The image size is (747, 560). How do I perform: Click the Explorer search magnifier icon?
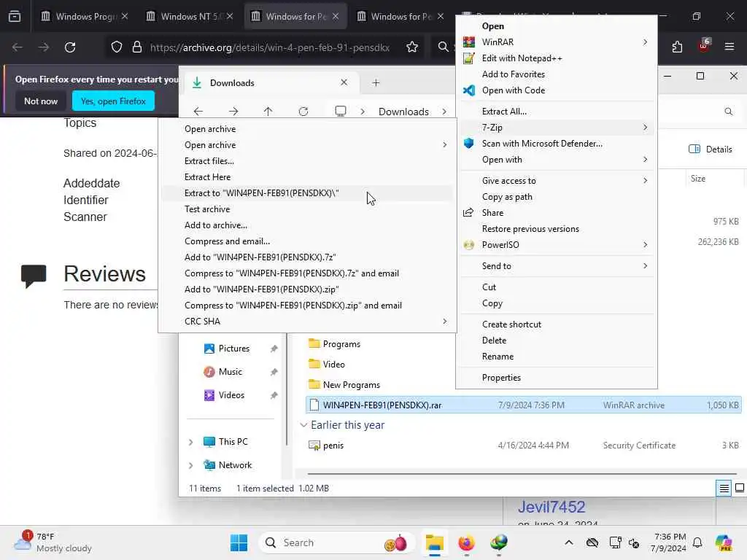click(x=729, y=112)
